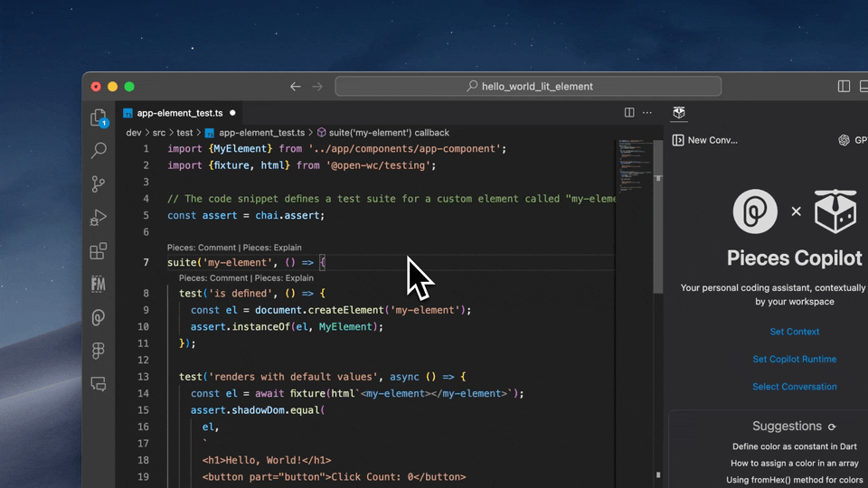Image resolution: width=868 pixels, height=488 pixels.
Task: Click 'assert.instanceOf' on line 10
Action: click(x=241, y=327)
